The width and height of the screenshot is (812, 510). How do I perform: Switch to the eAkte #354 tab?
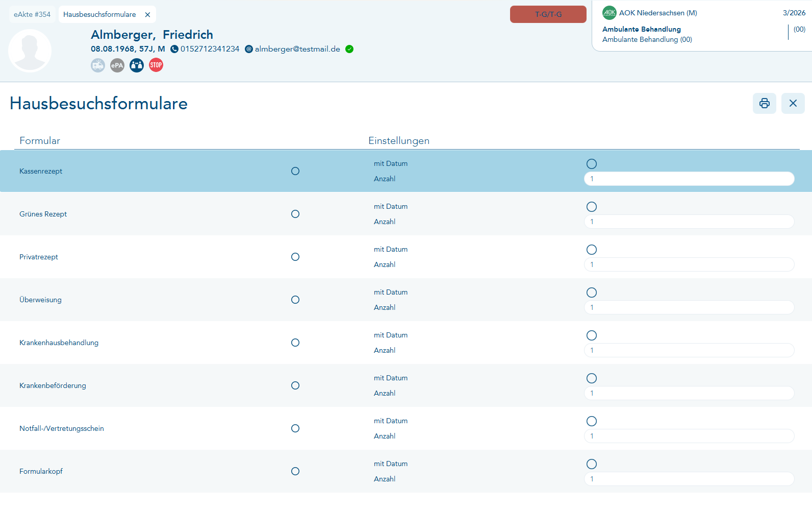point(32,14)
